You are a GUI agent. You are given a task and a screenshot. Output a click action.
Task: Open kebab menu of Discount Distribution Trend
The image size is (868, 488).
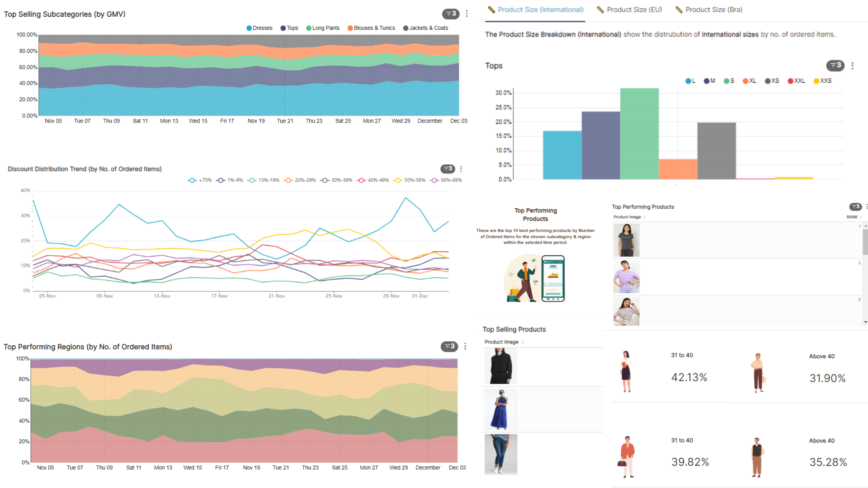pyautogui.click(x=461, y=169)
